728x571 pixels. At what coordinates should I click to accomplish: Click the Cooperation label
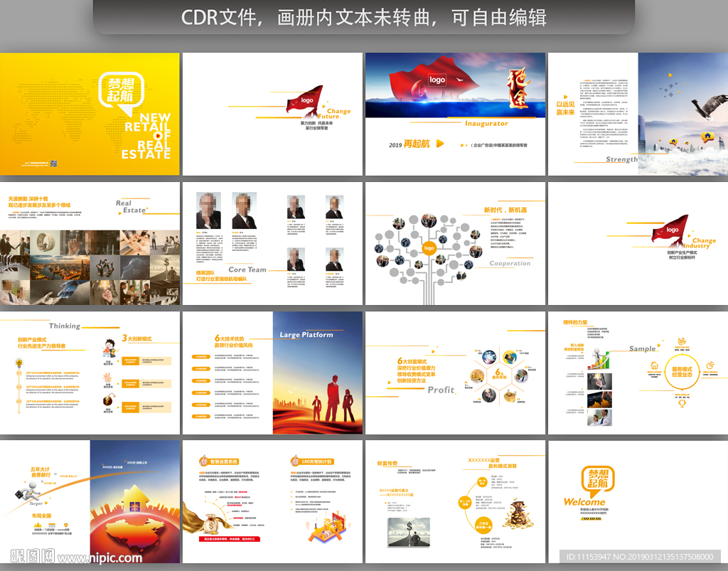[510, 263]
